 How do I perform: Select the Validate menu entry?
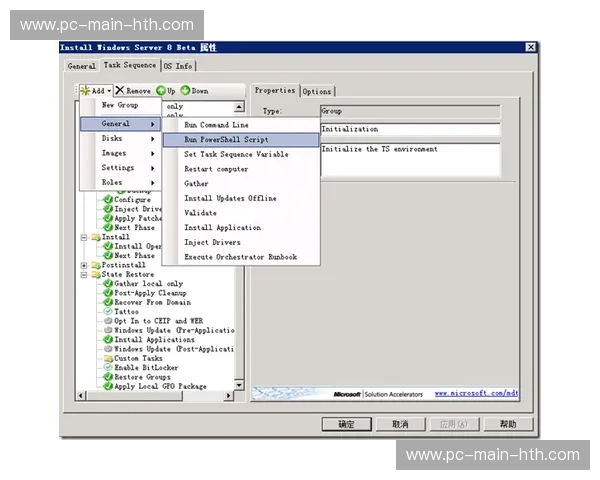(241, 213)
